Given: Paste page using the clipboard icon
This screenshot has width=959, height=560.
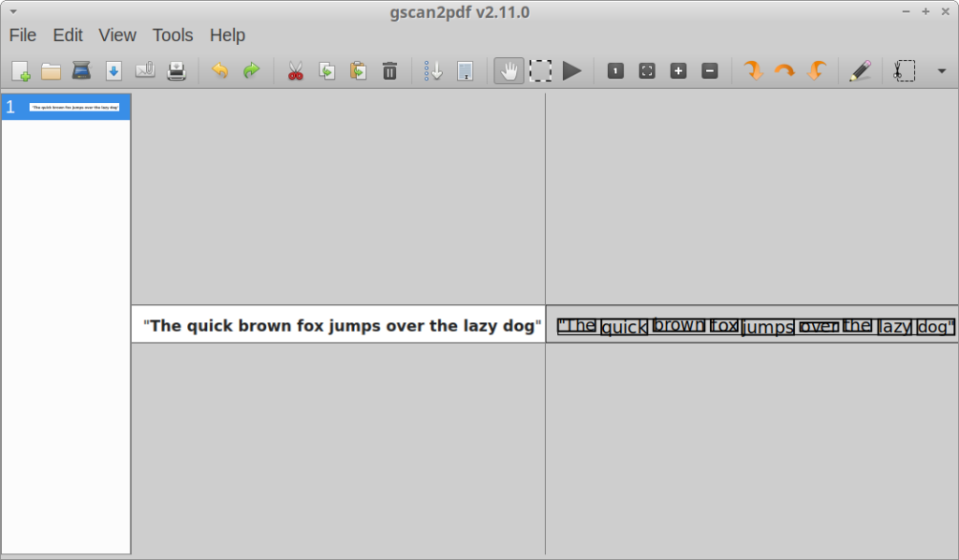Looking at the screenshot, I should (359, 71).
